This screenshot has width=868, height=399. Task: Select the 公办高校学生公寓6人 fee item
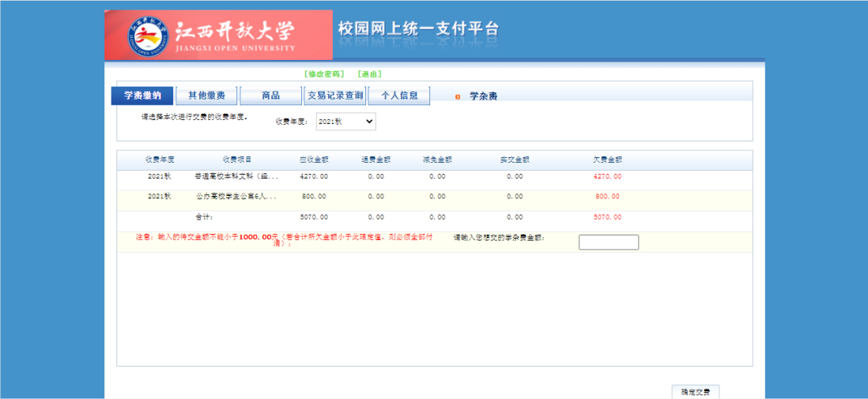[x=236, y=196]
